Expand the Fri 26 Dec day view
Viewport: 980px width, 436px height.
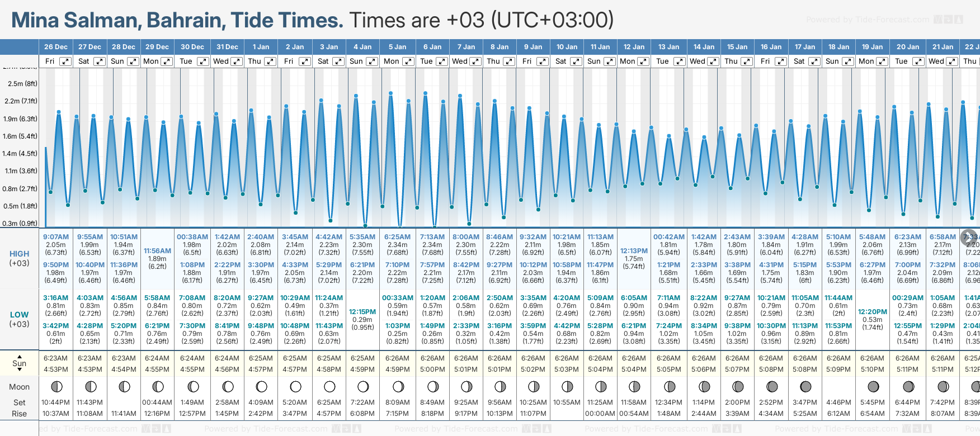pos(65,61)
